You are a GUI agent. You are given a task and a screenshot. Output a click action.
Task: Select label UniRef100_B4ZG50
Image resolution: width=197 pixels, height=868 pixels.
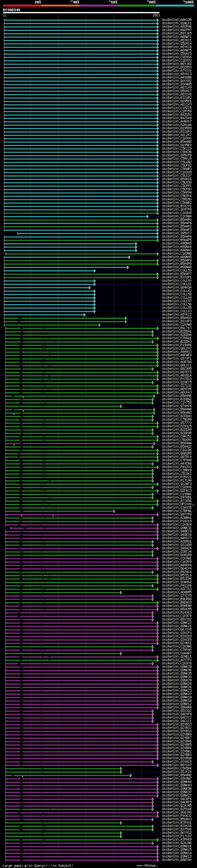(x=176, y=115)
